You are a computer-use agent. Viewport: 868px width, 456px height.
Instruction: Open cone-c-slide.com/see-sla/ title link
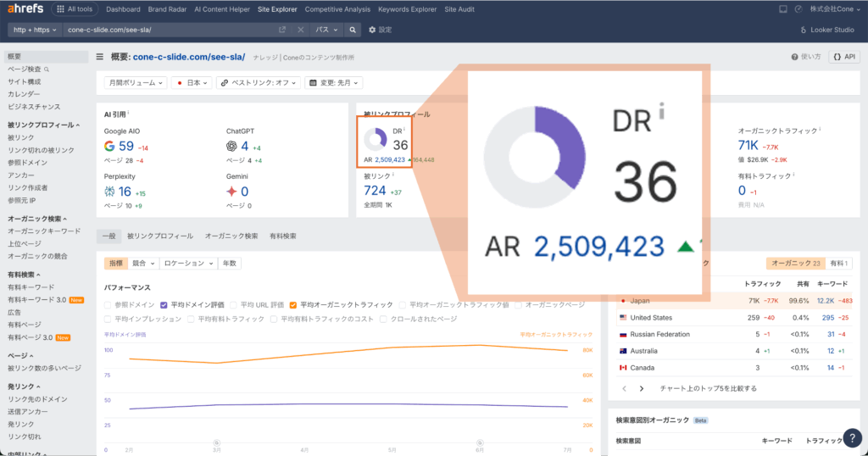[189, 57]
